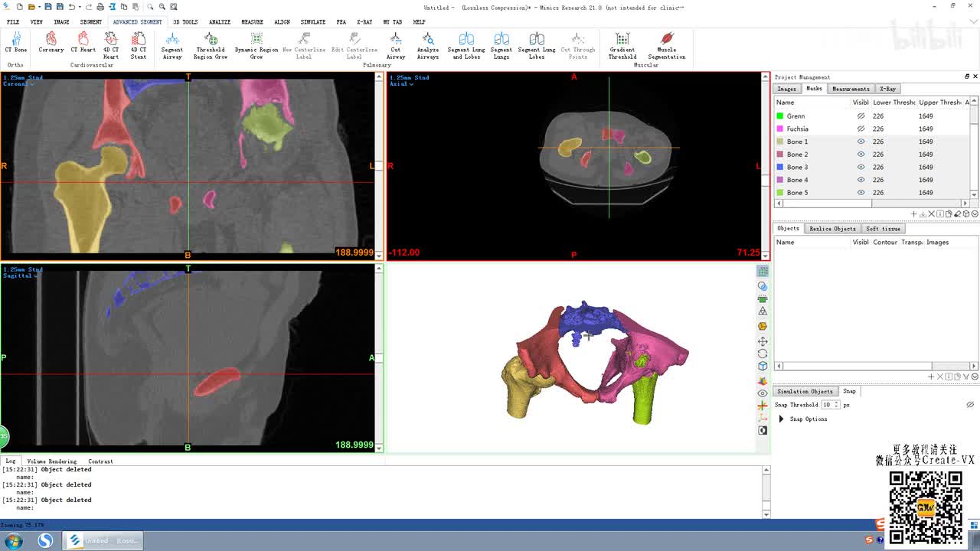
Task: Open the FILE menu
Action: click(x=13, y=22)
